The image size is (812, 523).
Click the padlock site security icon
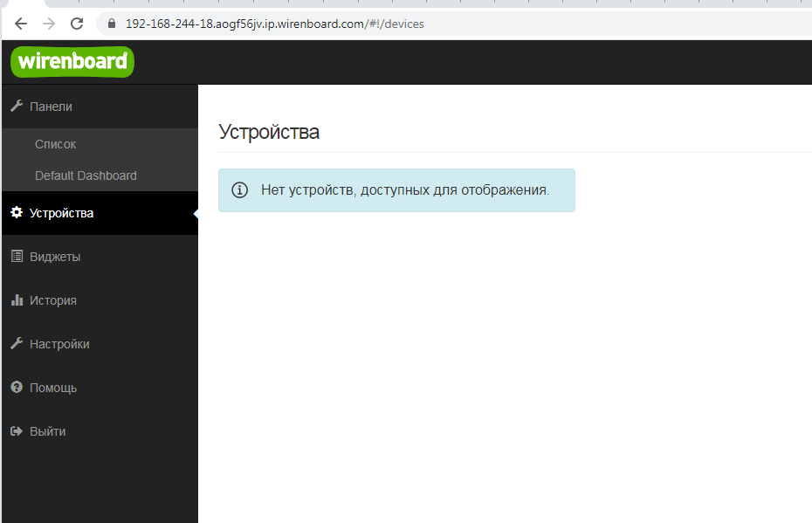pyautogui.click(x=111, y=24)
